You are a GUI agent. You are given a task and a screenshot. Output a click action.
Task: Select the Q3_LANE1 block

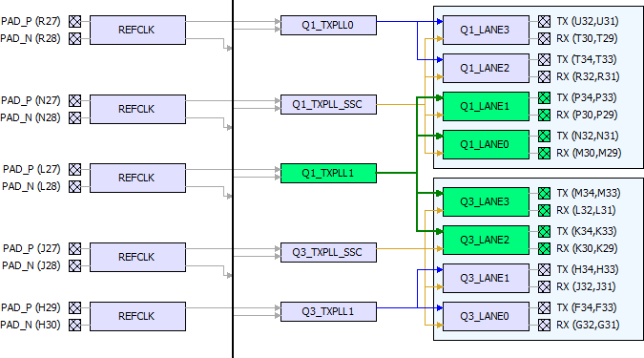click(x=486, y=278)
